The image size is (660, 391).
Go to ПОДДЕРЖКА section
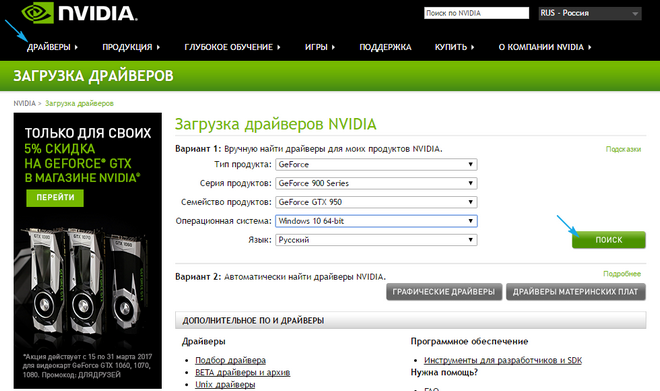click(x=385, y=47)
